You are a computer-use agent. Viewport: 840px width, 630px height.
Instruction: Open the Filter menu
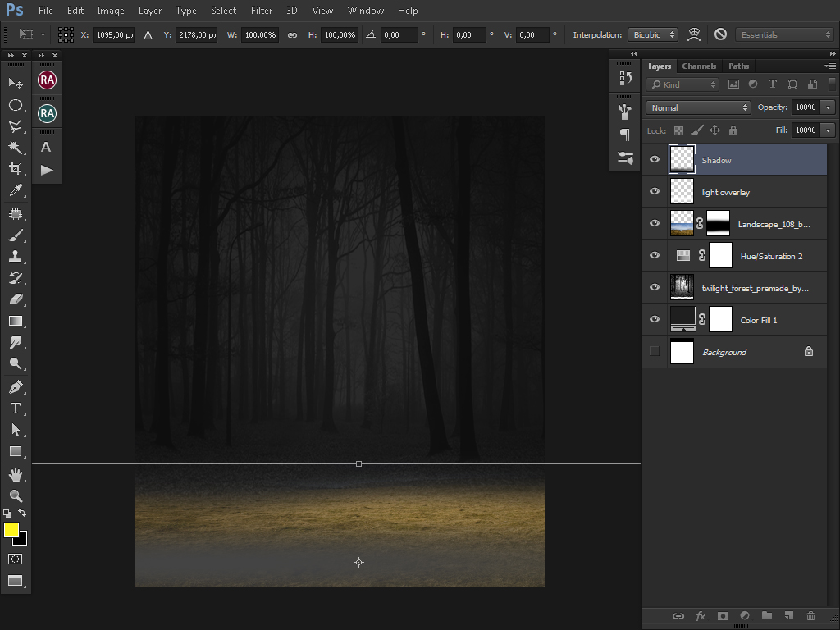(x=262, y=11)
